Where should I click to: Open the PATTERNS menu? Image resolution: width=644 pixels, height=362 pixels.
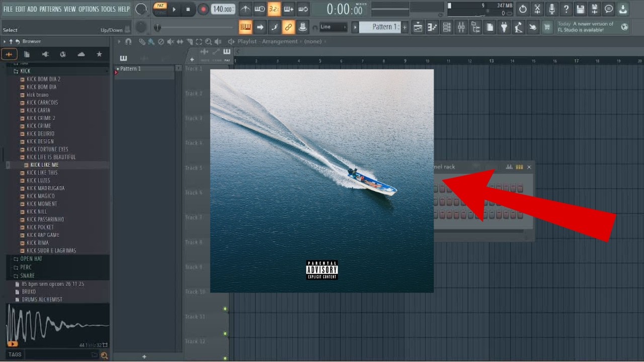(x=50, y=9)
